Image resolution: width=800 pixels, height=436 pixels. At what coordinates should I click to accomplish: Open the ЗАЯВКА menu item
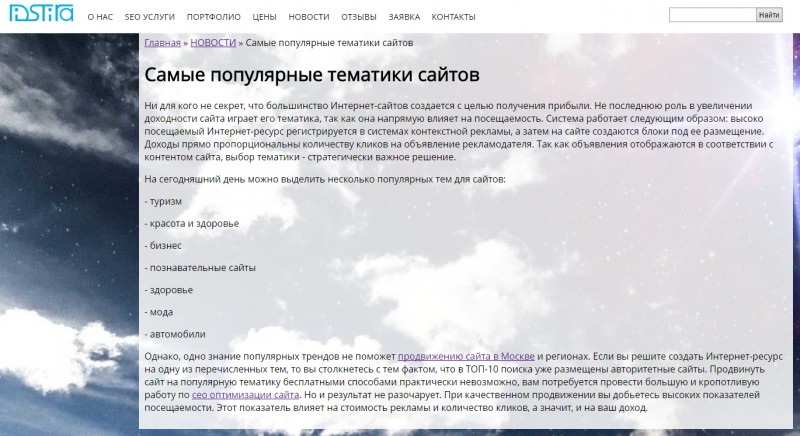tap(404, 17)
